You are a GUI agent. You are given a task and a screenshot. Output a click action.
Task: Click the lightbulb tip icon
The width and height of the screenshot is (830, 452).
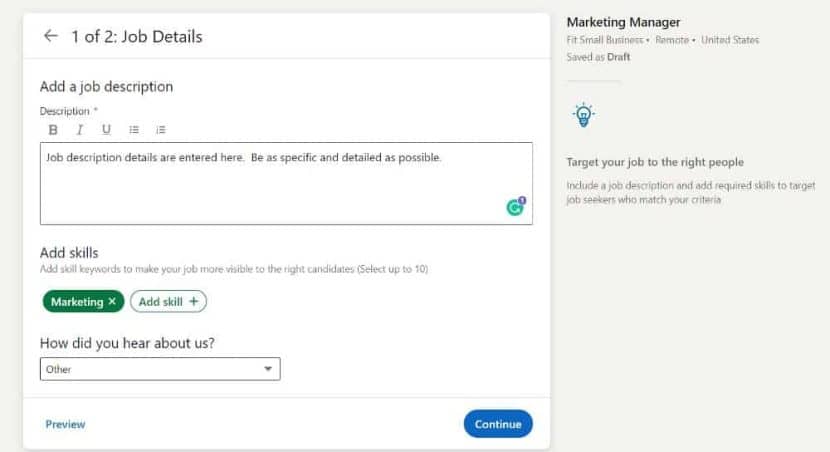pos(583,115)
